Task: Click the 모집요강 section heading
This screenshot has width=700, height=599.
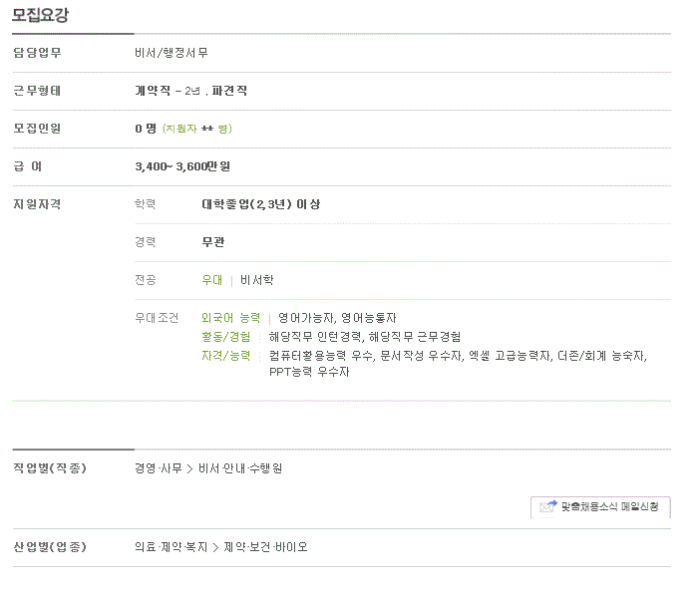Action: pyautogui.click(x=40, y=16)
